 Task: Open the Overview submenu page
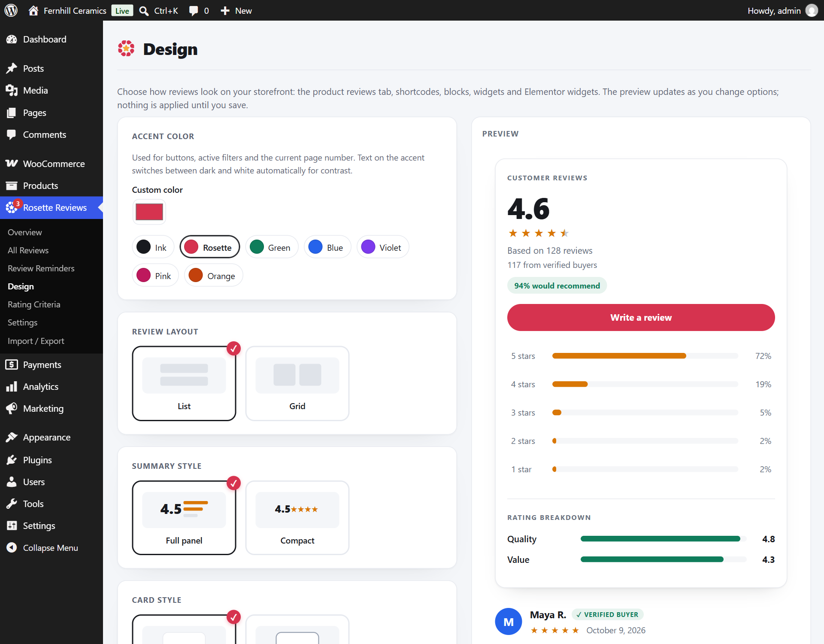(x=25, y=232)
